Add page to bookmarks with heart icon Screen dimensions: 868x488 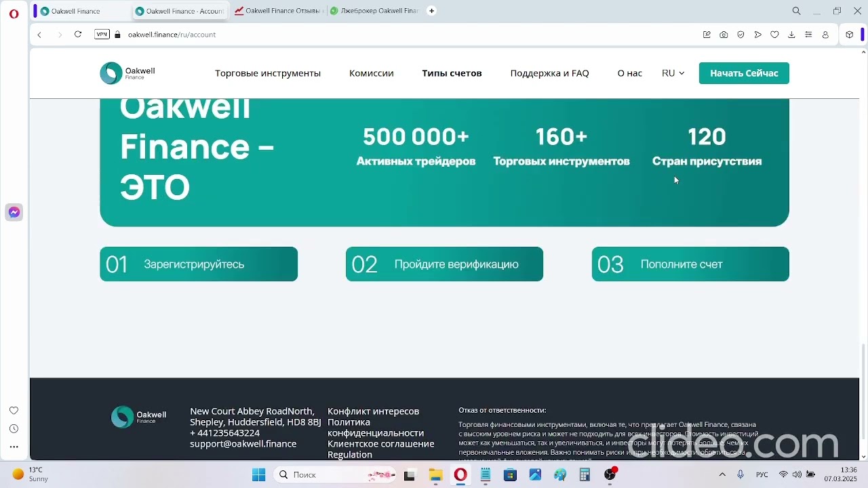click(774, 35)
